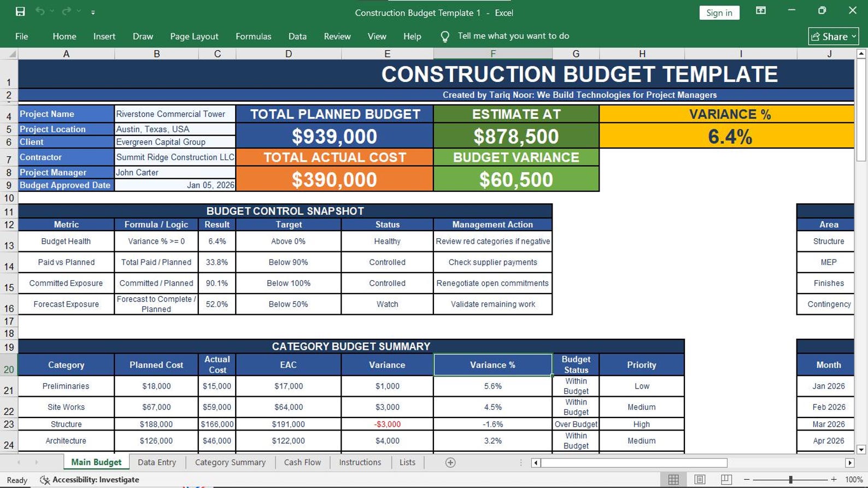Open Customize Quick Access Toolbar dropdown
This screenshot has width=868, height=488.
(x=93, y=12)
